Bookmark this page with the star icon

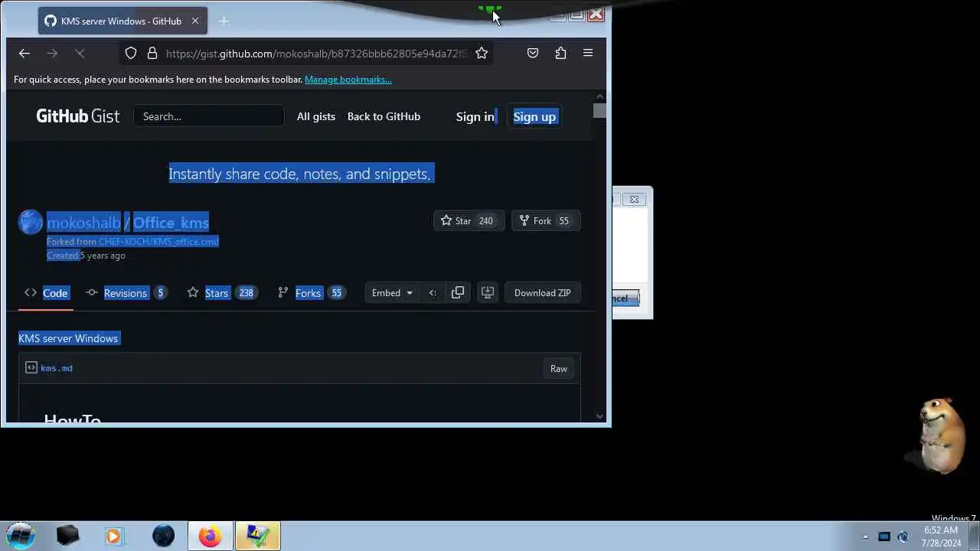click(x=482, y=53)
